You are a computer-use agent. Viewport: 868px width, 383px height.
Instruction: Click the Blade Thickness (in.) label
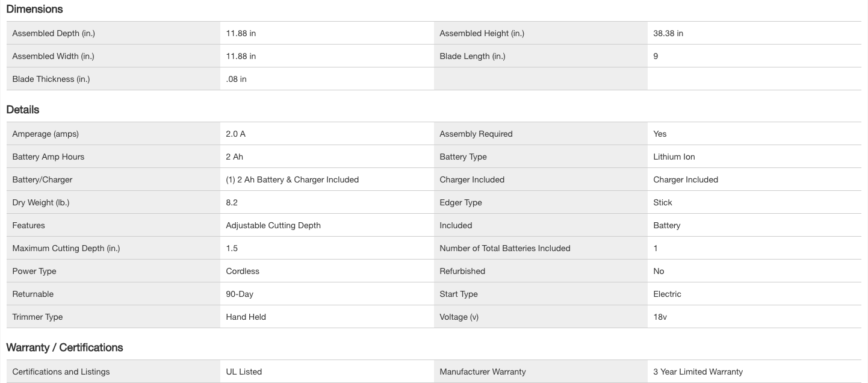(x=51, y=79)
